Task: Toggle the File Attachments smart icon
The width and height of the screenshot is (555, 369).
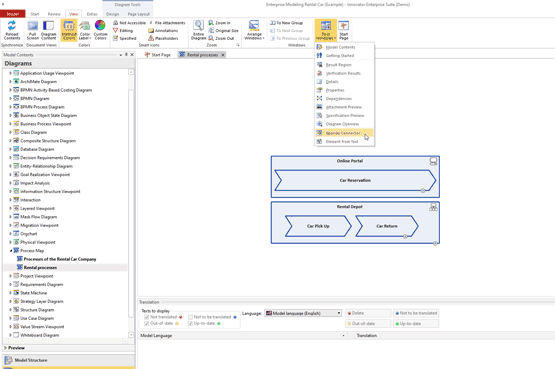Action: click(x=167, y=23)
